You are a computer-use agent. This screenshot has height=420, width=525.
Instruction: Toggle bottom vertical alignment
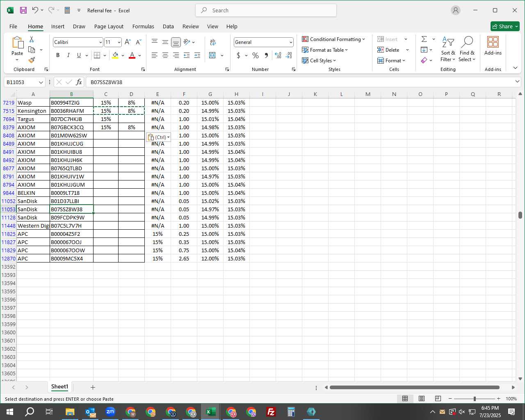[176, 42]
